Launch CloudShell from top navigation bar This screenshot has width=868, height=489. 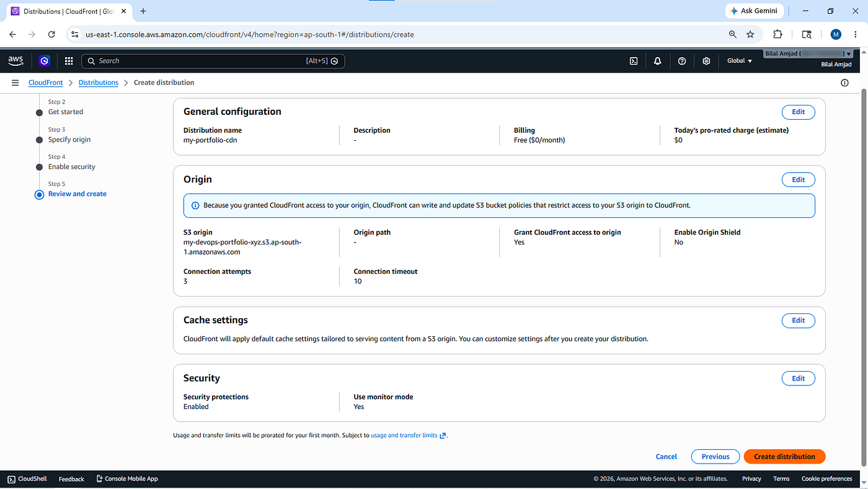point(634,61)
